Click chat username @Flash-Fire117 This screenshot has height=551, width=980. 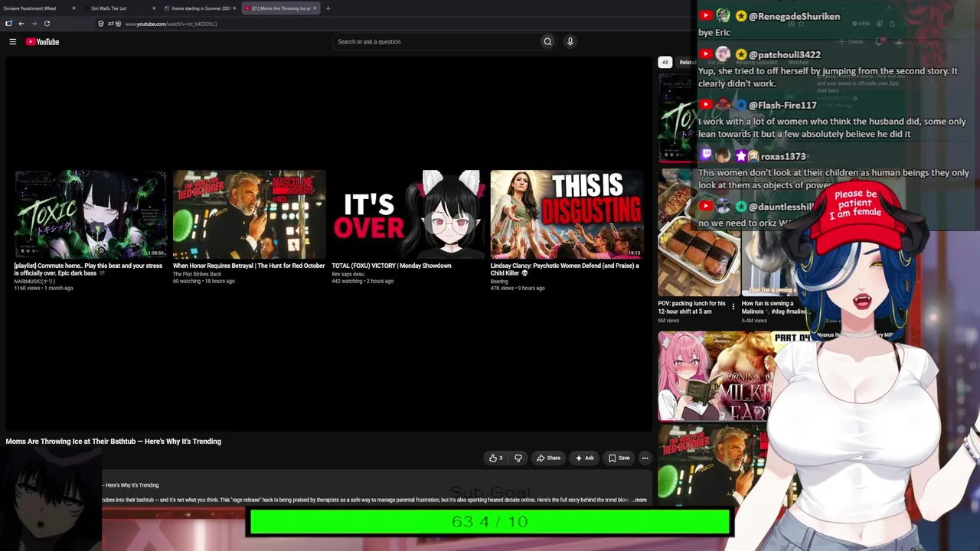pos(782,105)
